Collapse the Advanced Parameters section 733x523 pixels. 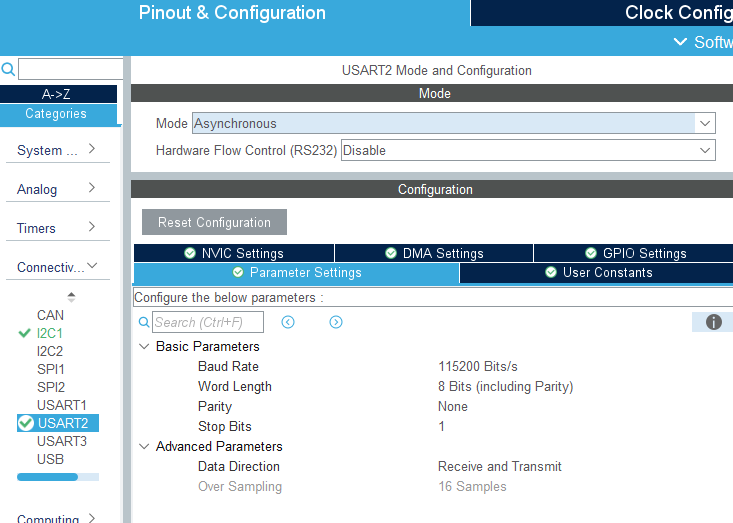pyautogui.click(x=144, y=446)
